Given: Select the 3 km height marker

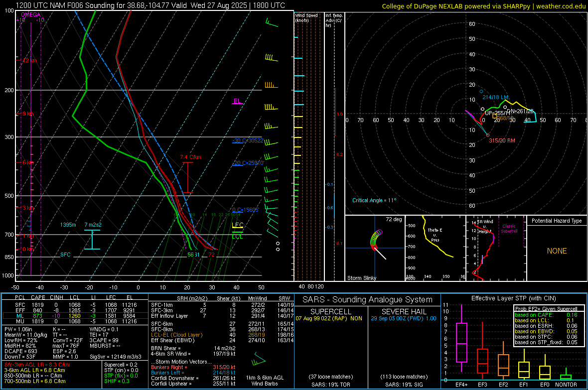Looking at the screenshot, I should pos(28,208).
